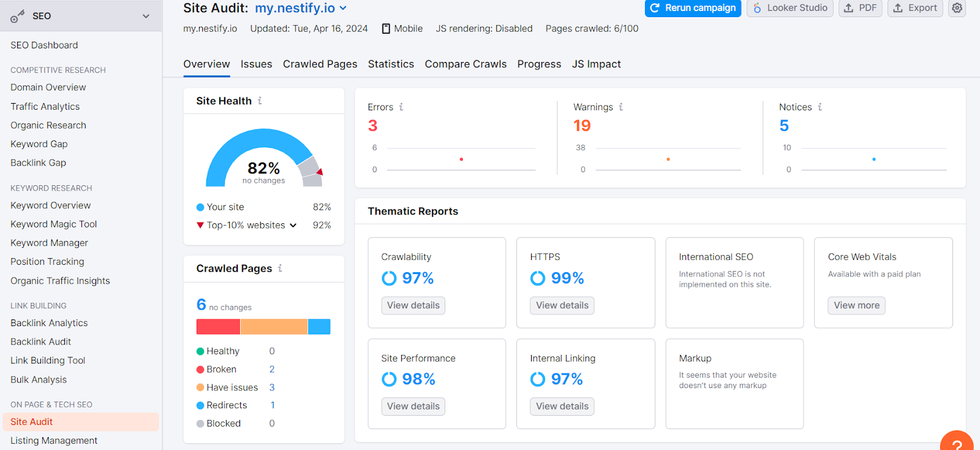Click the SEO section gear-key icon
980x450 pixels.
tap(17, 17)
